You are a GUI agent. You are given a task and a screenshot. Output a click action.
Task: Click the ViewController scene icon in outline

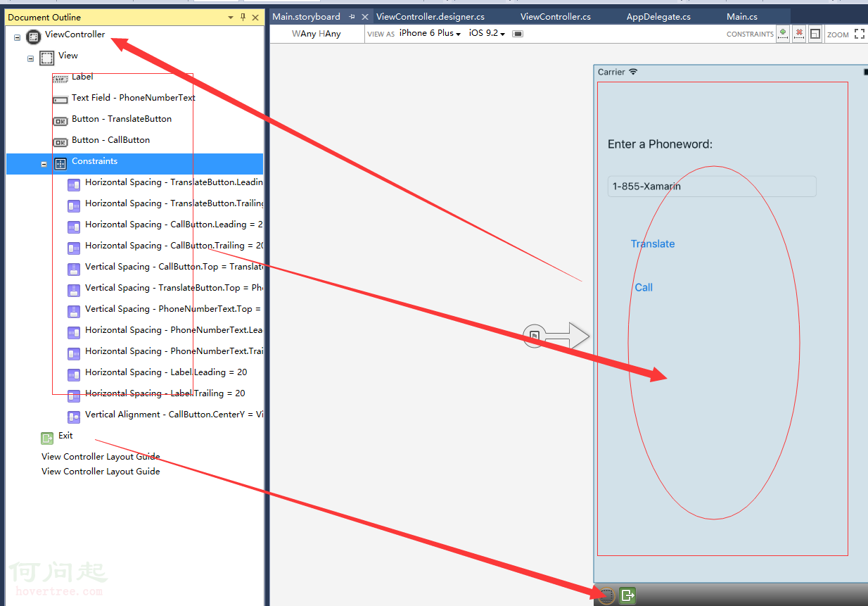coord(34,37)
